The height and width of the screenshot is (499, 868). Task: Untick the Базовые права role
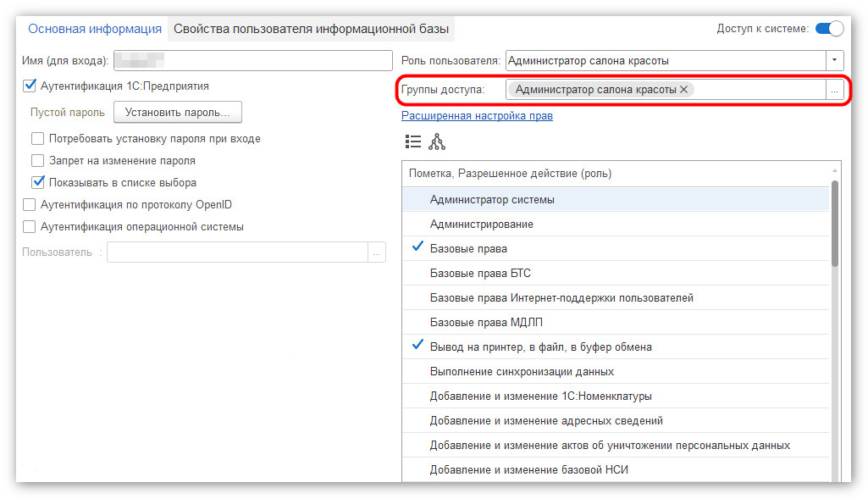pyautogui.click(x=417, y=247)
